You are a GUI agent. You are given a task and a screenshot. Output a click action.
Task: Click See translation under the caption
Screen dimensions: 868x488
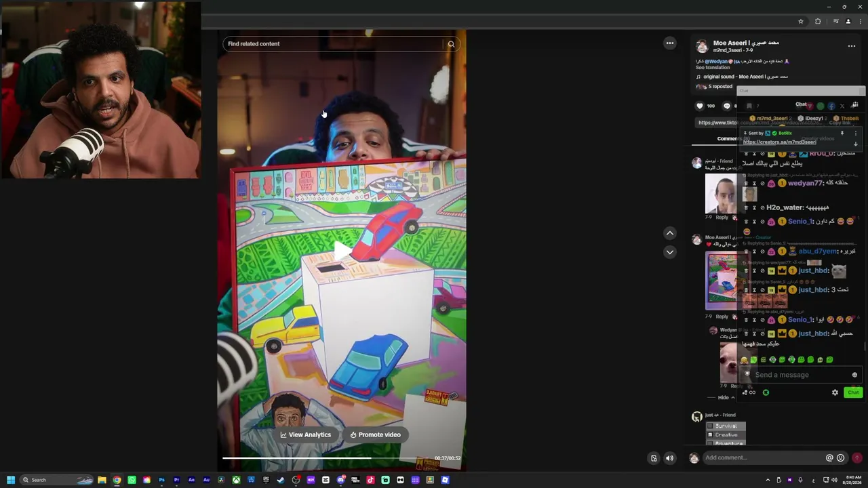point(713,68)
